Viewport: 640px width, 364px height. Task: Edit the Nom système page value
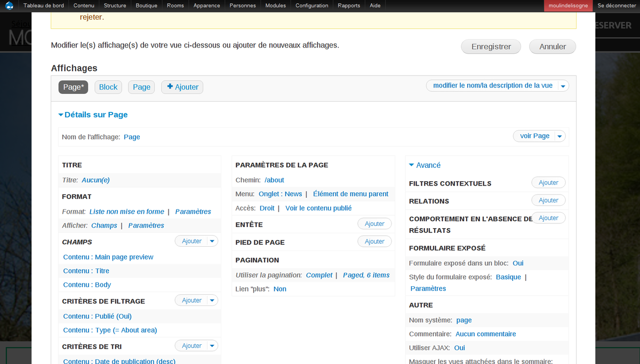pos(464,320)
